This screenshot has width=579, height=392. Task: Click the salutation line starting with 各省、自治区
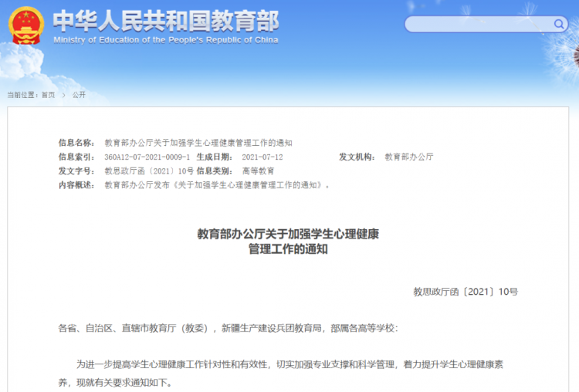coord(229,328)
